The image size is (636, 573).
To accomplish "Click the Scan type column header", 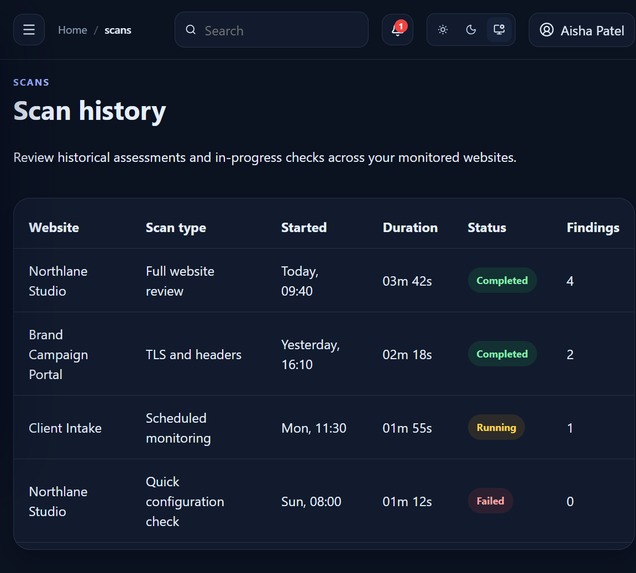I will (176, 227).
